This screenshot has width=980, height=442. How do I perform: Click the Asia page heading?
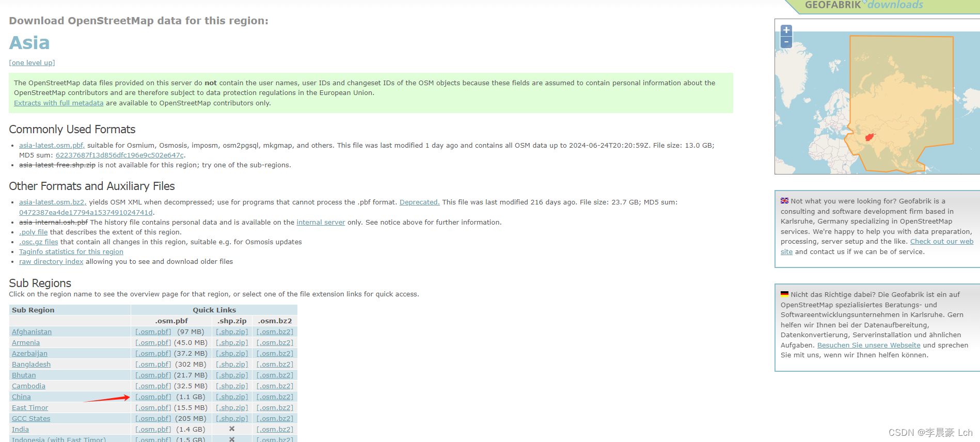click(29, 43)
